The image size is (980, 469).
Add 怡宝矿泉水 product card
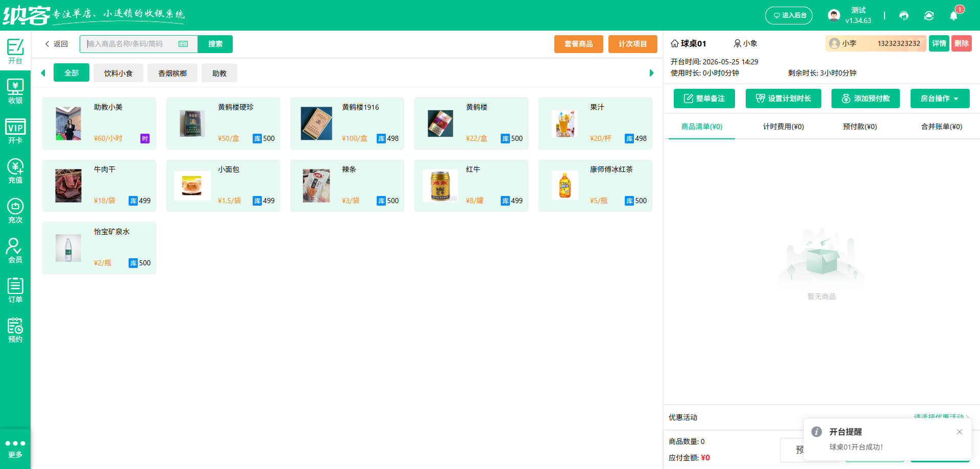click(x=99, y=248)
